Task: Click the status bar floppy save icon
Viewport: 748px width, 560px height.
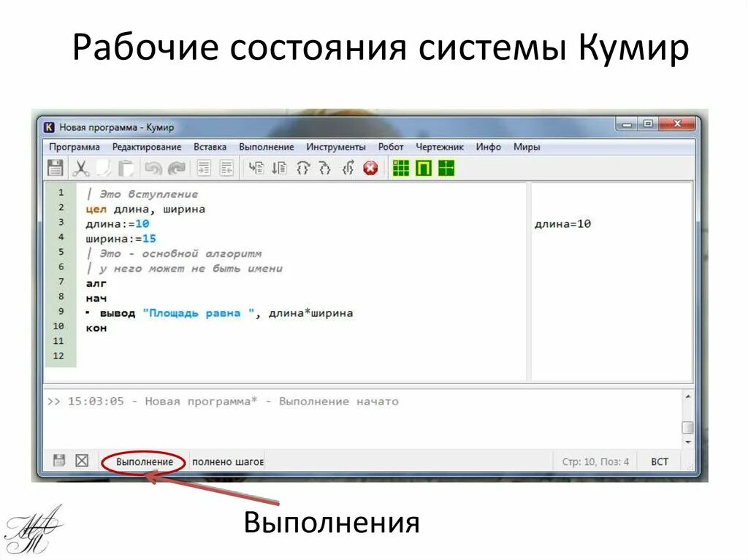Action: pyautogui.click(x=59, y=460)
